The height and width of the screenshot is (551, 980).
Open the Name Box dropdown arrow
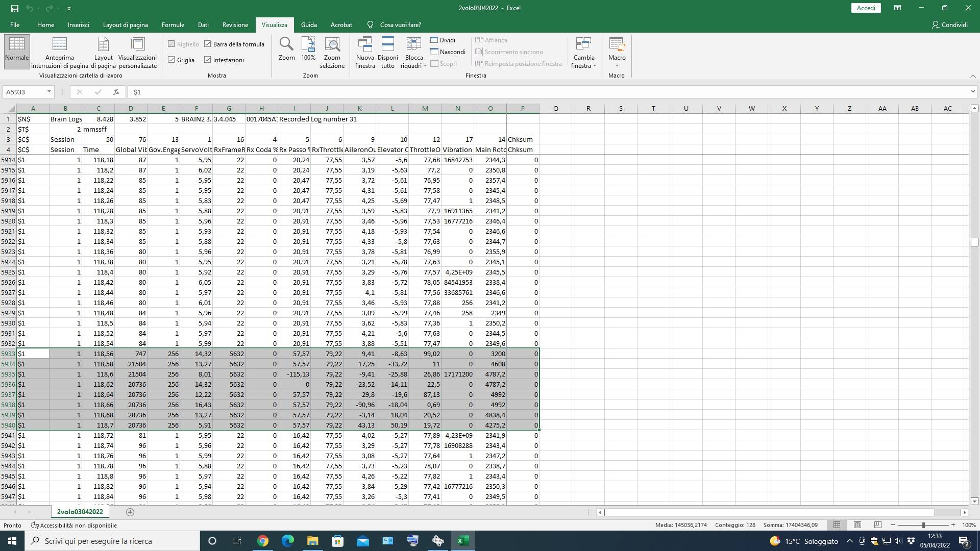click(x=49, y=92)
